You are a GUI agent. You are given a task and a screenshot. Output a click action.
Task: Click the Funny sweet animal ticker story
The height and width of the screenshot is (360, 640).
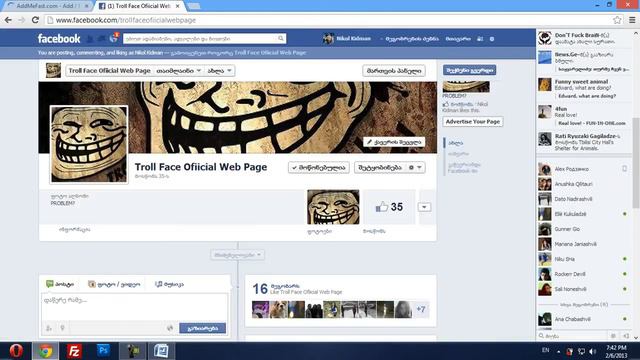584,89
